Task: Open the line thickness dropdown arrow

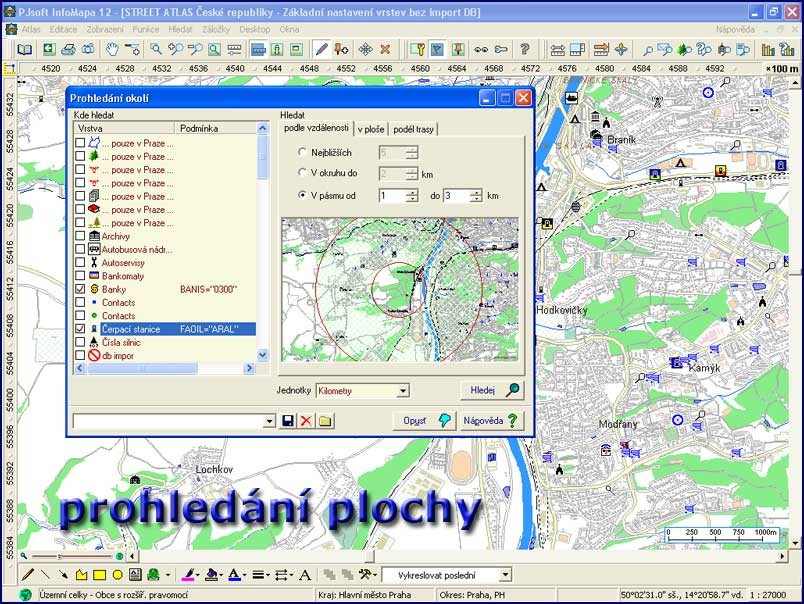Action: 268,575
